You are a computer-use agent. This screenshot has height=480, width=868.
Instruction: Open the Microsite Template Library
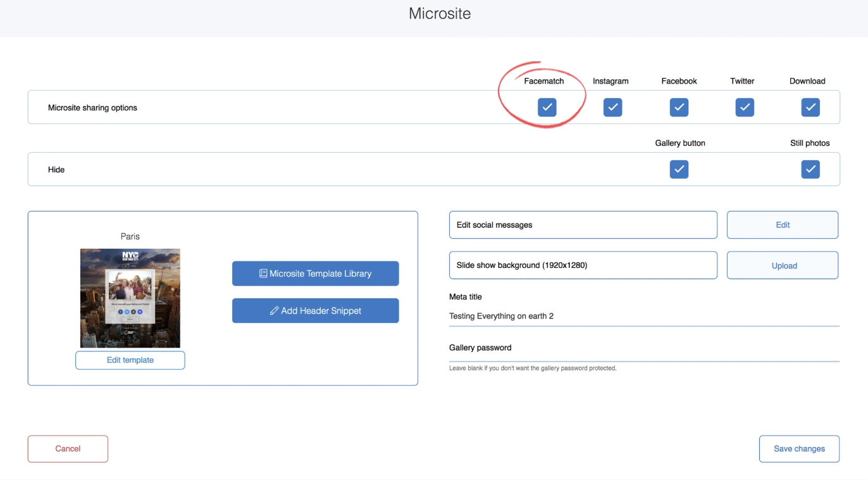pos(316,274)
